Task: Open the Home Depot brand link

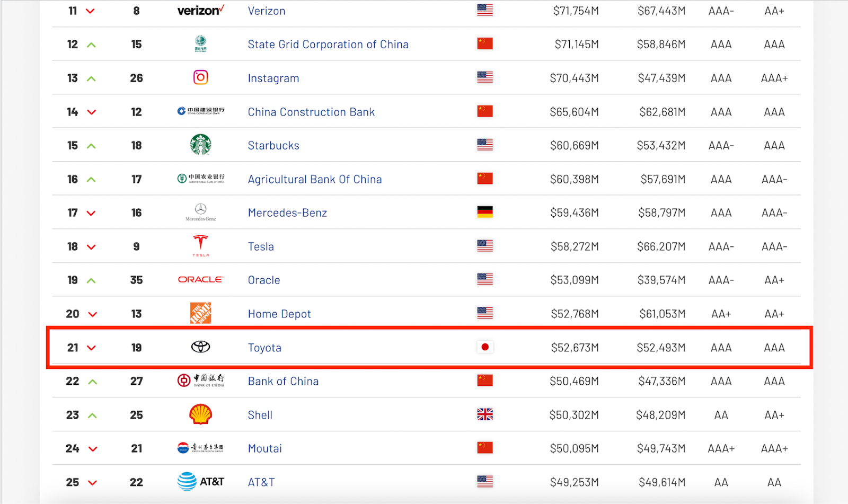Action: (x=279, y=314)
